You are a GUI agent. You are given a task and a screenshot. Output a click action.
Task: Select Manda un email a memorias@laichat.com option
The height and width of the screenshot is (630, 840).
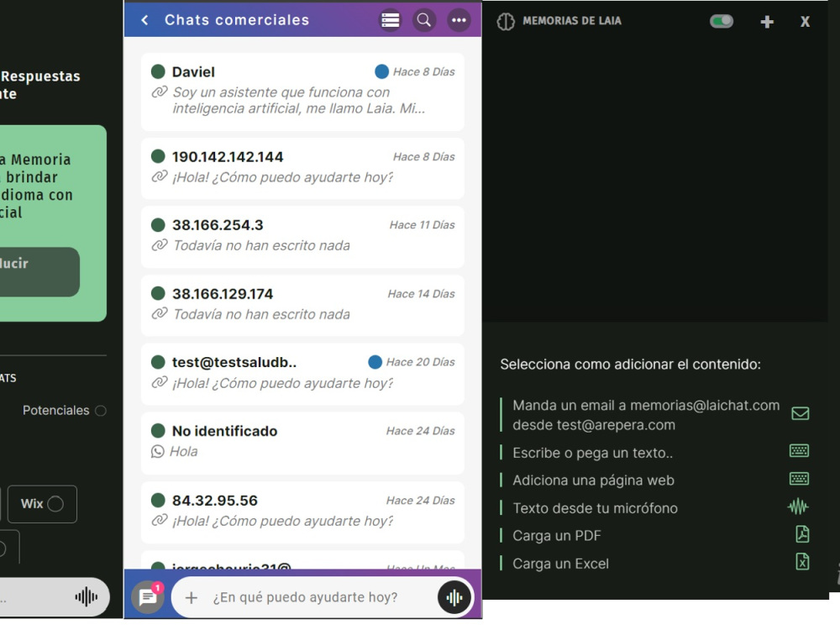coord(645,415)
